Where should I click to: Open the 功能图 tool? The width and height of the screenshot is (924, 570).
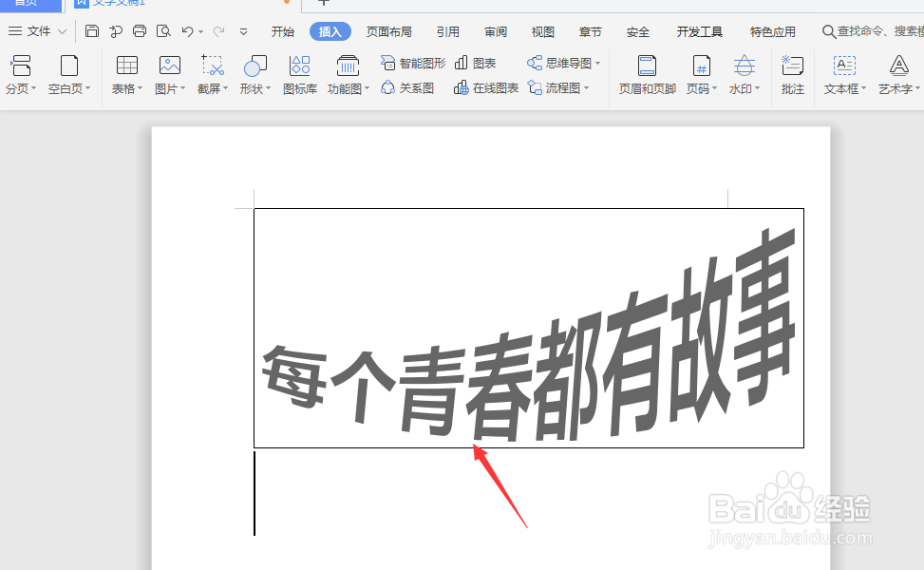349,74
